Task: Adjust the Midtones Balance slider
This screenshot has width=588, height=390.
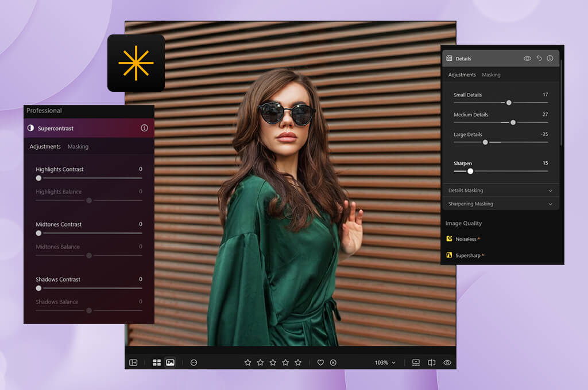Action: (89, 255)
